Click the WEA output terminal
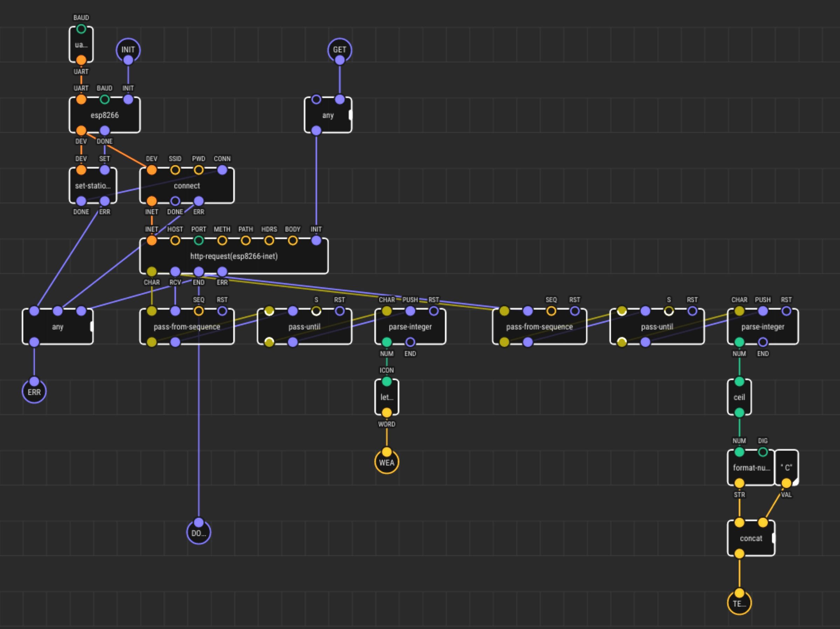This screenshot has height=629, width=840. coord(387,462)
